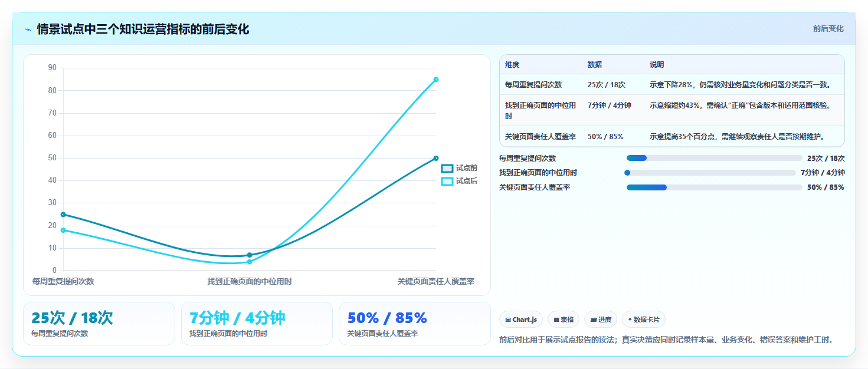The height and width of the screenshot is (369, 868).
Task: Select the 试点前 data point at value 25
Action: tap(63, 215)
